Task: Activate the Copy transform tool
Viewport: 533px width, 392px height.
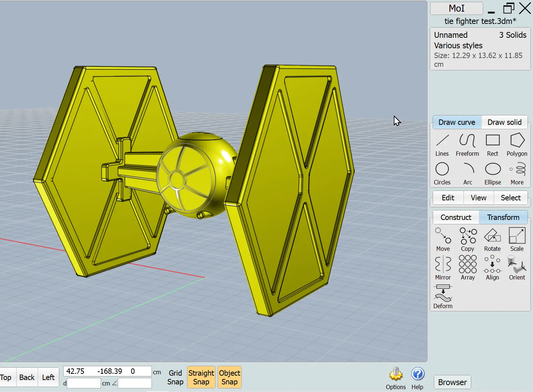Action: point(468,240)
